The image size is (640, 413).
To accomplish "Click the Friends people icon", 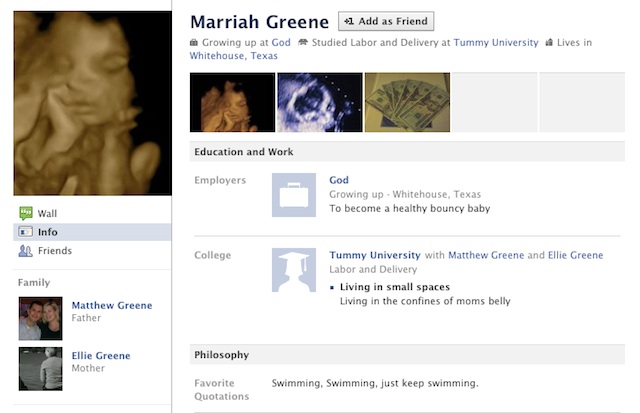I will pyautogui.click(x=26, y=251).
